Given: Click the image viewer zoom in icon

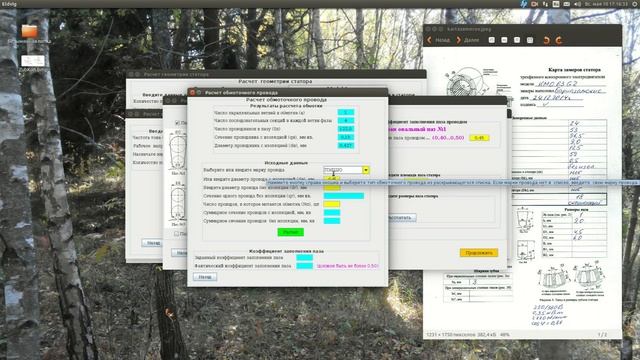Looking at the screenshot, I should coord(491,40).
